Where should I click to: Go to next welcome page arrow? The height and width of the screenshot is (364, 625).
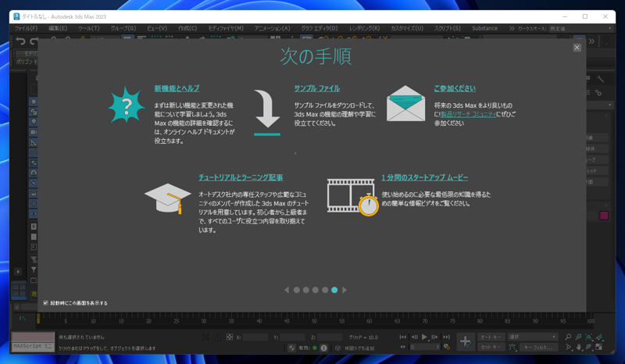click(x=345, y=290)
